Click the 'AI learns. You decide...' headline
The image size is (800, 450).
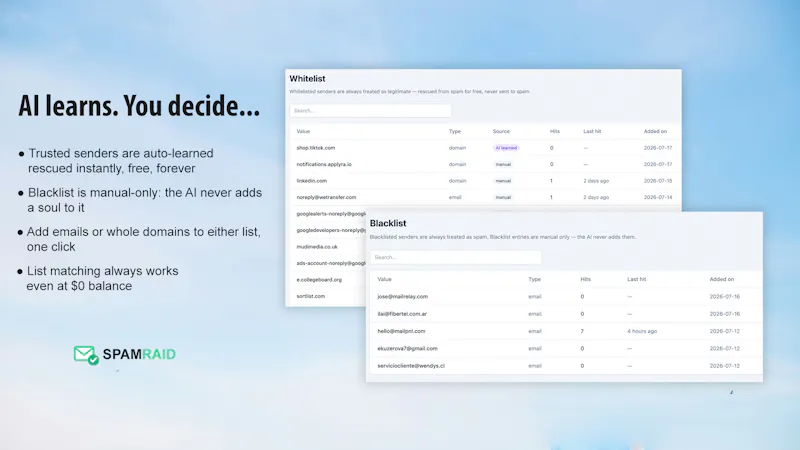[139, 106]
